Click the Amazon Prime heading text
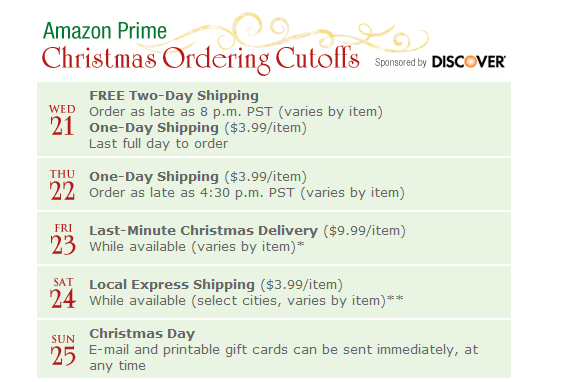The width and height of the screenshot is (566, 382). click(105, 31)
